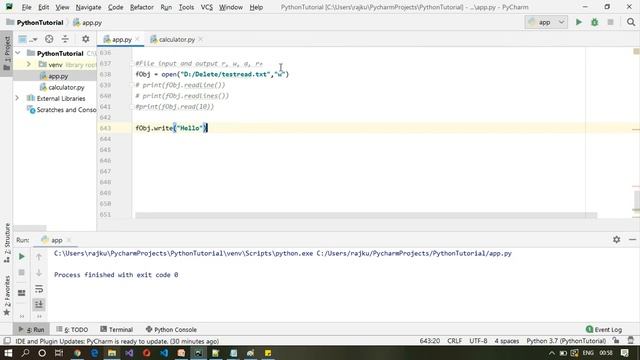The width and height of the screenshot is (640, 360).
Task: Open Run panel settings gear
Action: pyautogui.click(x=616, y=240)
